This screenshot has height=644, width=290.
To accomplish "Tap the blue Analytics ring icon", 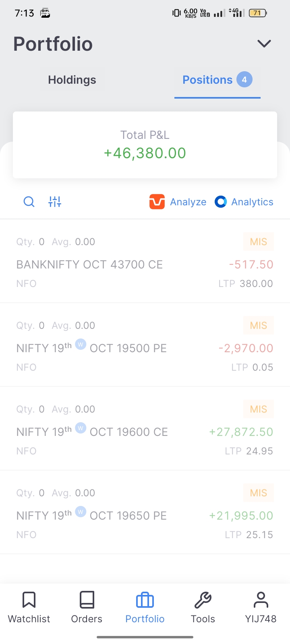I will [221, 202].
